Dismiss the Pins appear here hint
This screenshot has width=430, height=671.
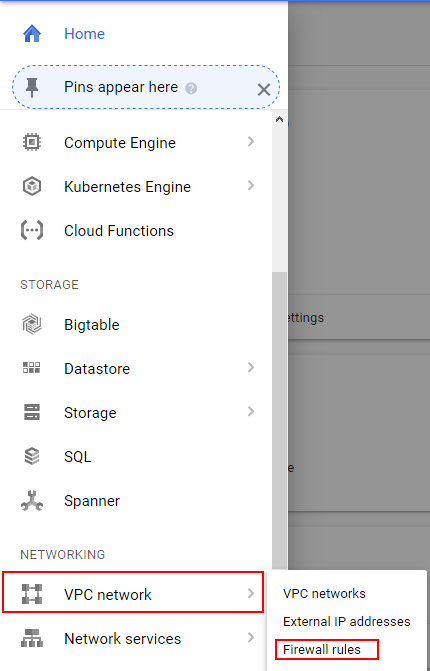(264, 89)
